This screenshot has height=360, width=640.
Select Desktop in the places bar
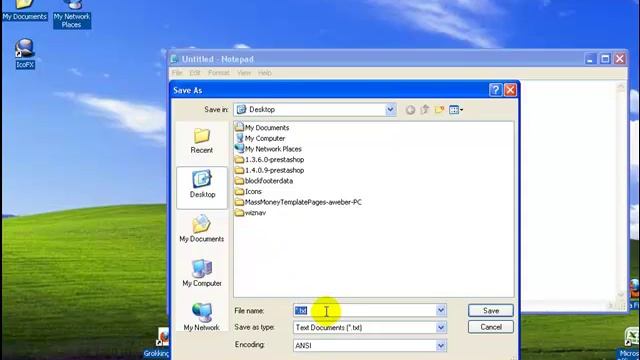[x=202, y=187]
